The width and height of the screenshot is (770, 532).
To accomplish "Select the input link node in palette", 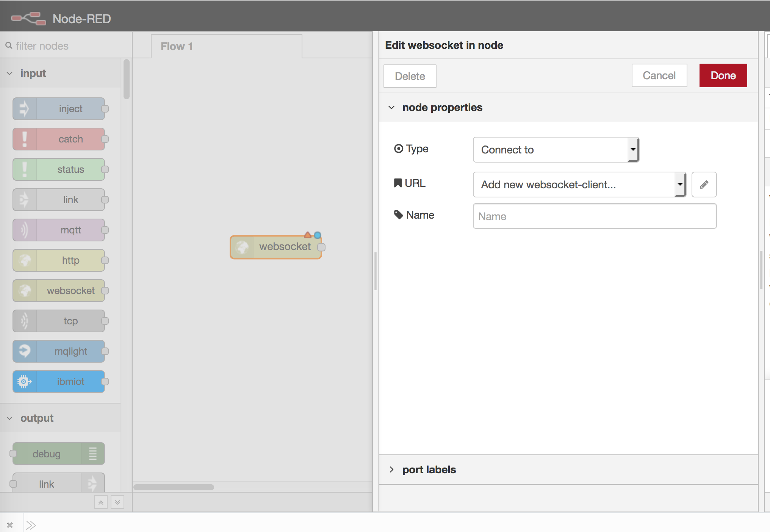I will 59,200.
